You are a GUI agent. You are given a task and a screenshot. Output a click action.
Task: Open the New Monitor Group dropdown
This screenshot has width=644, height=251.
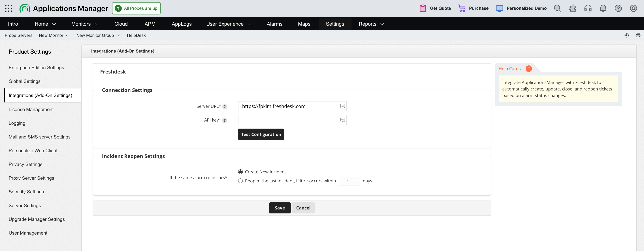click(x=98, y=35)
